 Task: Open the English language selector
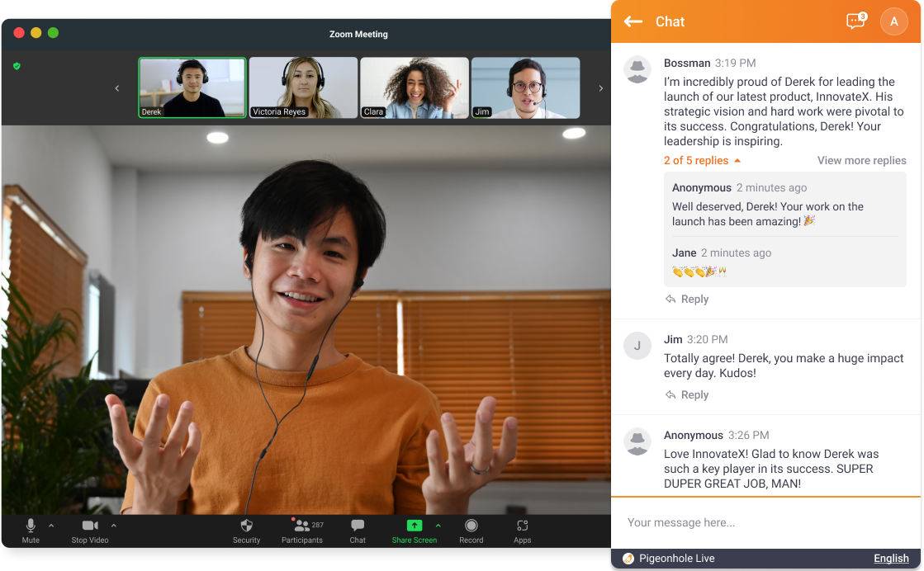[x=891, y=558]
